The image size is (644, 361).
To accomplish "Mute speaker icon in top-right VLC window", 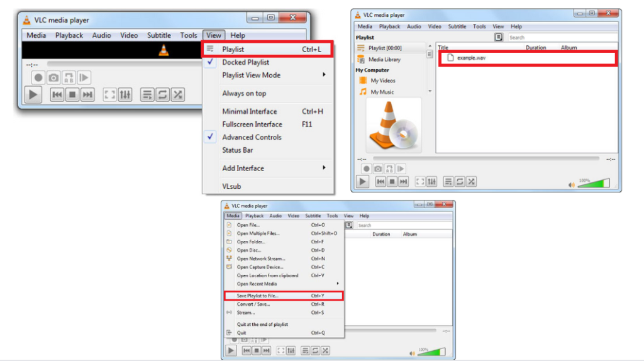I will [571, 186].
